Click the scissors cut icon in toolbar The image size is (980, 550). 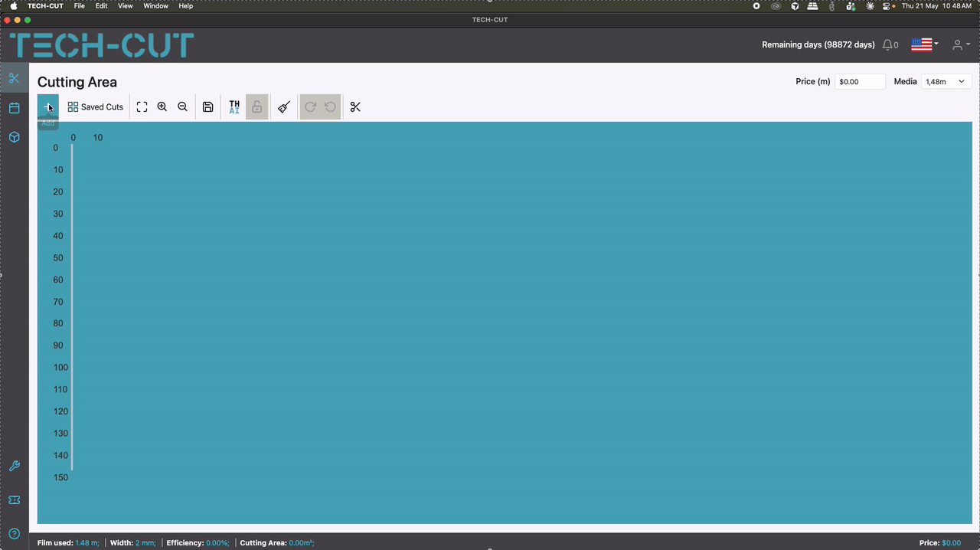click(x=355, y=107)
